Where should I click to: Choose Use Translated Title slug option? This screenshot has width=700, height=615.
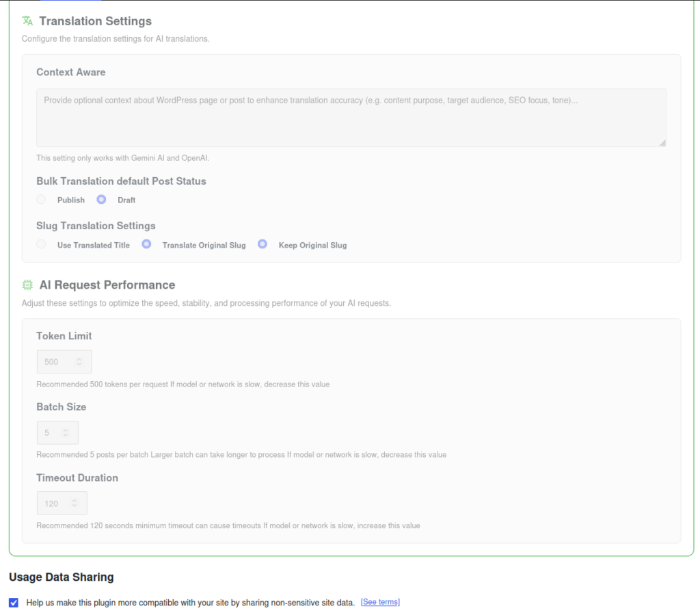click(41, 244)
